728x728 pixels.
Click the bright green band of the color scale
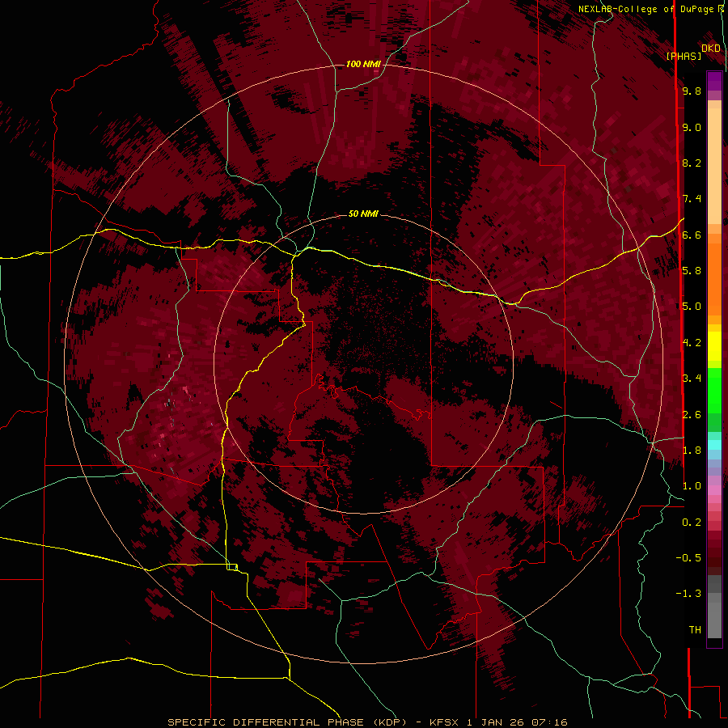point(714,390)
